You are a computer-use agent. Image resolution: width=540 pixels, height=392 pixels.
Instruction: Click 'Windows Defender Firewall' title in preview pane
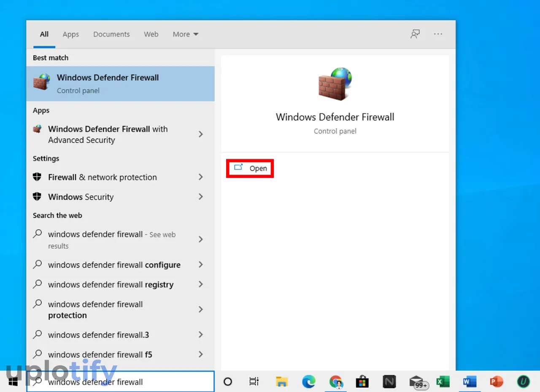(335, 117)
